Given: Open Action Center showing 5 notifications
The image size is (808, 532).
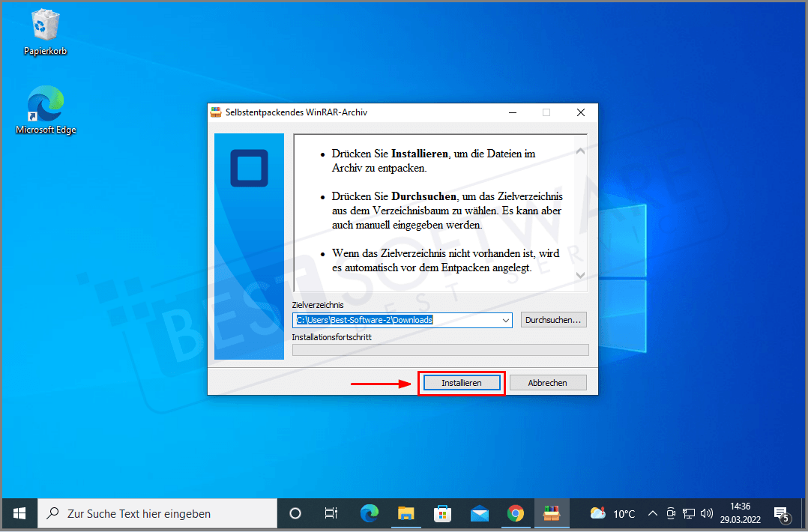Looking at the screenshot, I should [781, 513].
